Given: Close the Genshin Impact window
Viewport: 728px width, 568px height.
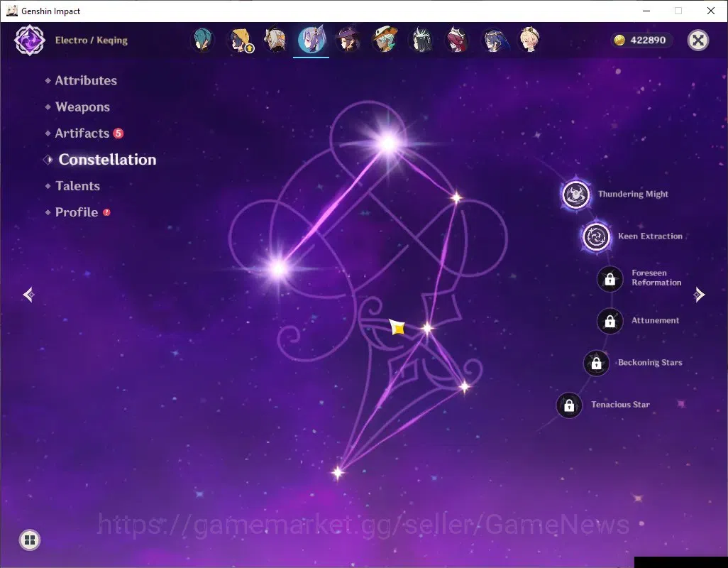Looking at the screenshot, I should (x=710, y=11).
